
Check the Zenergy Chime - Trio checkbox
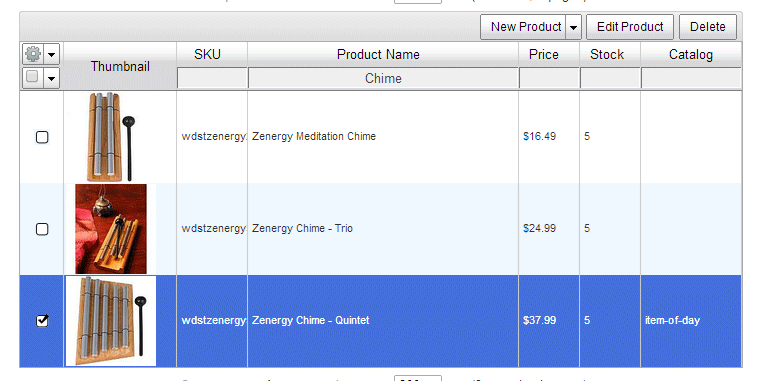tap(42, 229)
